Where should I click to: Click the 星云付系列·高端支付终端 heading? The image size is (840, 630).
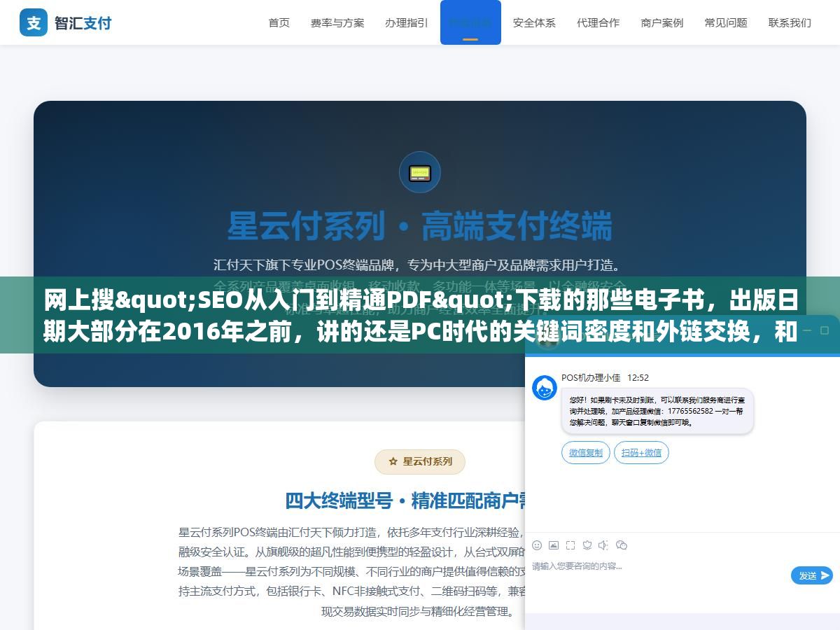(420, 225)
